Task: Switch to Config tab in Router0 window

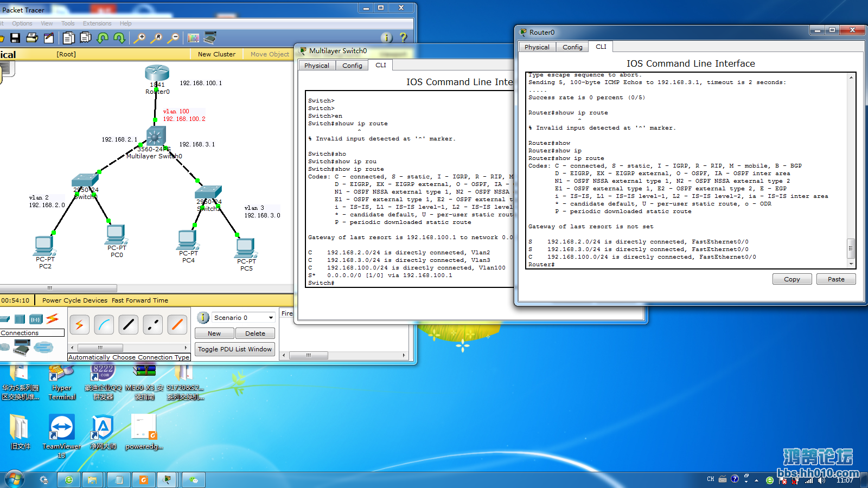Action: pos(572,47)
